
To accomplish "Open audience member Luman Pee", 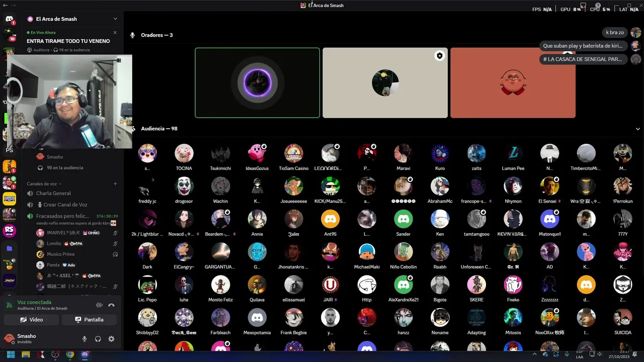I will (x=513, y=157).
